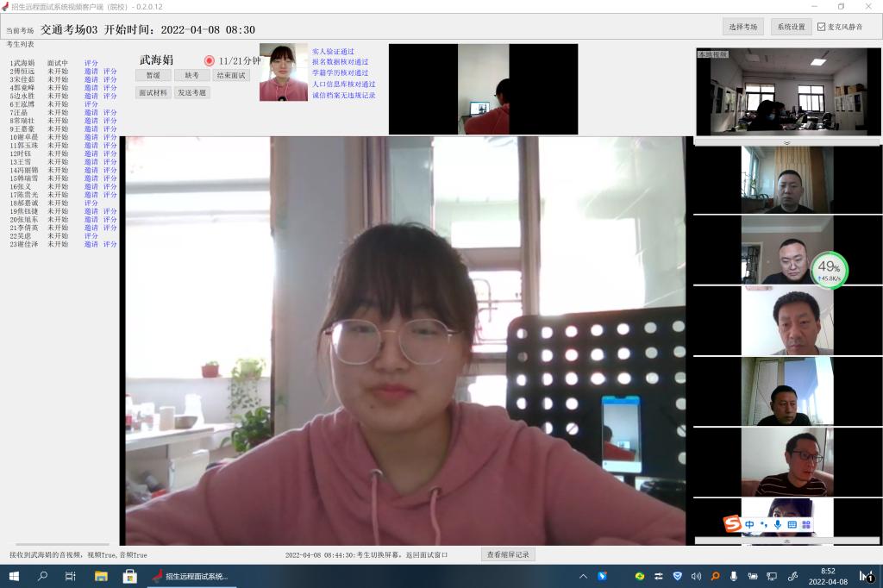Toggle Sogou punctuation mode

pyautogui.click(x=763, y=524)
